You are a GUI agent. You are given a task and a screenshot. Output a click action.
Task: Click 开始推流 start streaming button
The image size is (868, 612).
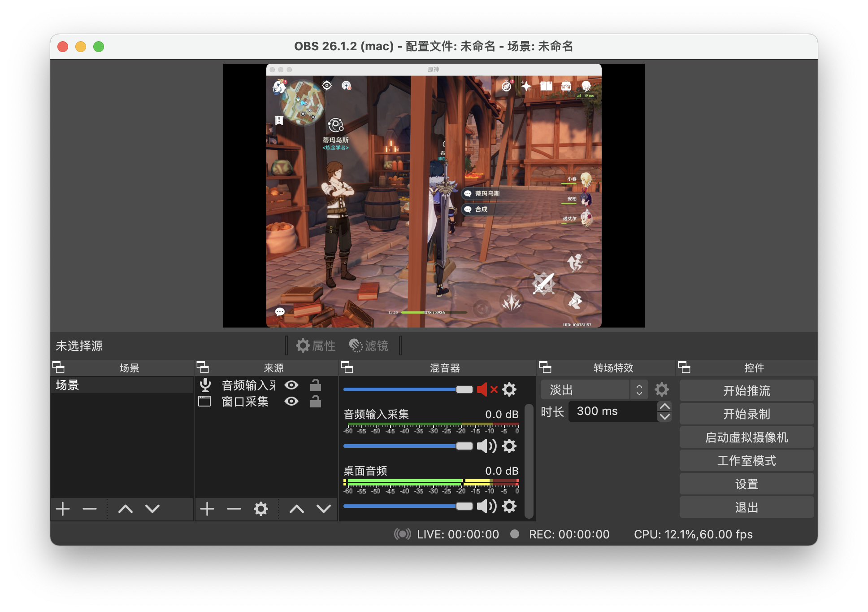click(x=746, y=390)
